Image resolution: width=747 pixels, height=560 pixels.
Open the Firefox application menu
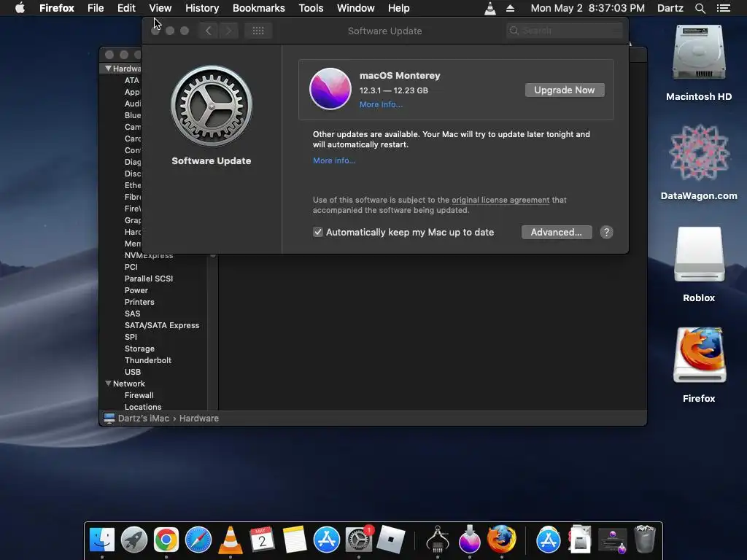pyautogui.click(x=57, y=8)
